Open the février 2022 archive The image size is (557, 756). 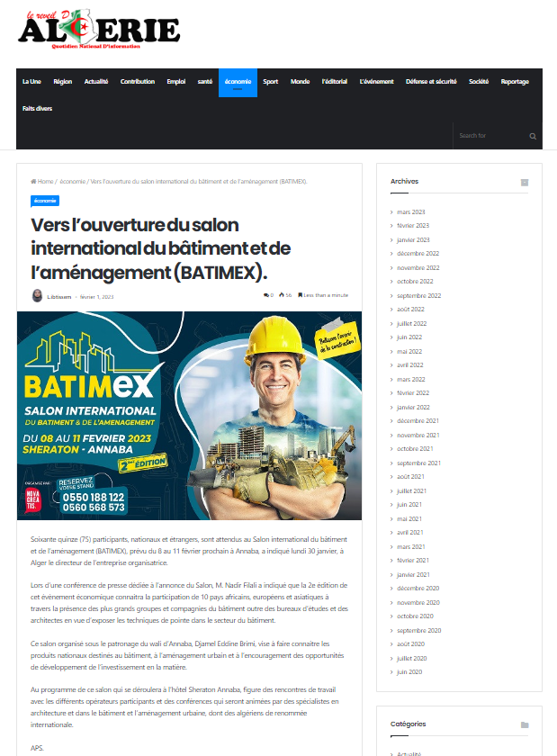pyautogui.click(x=413, y=393)
